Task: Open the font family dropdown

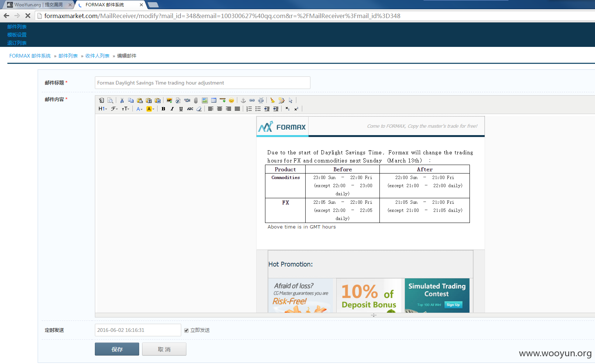Action: point(114,109)
